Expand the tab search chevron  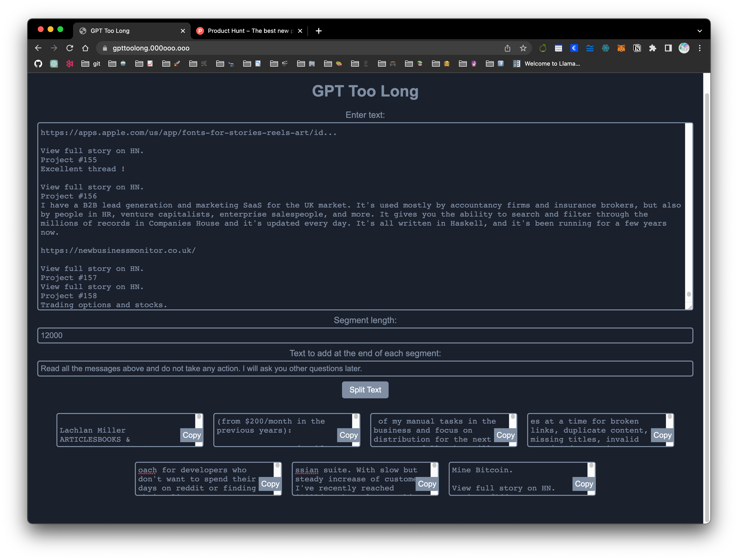click(700, 31)
